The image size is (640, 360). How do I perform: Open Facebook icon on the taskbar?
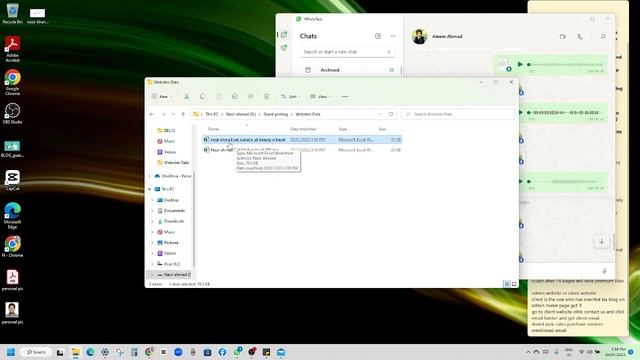point(222,352)
